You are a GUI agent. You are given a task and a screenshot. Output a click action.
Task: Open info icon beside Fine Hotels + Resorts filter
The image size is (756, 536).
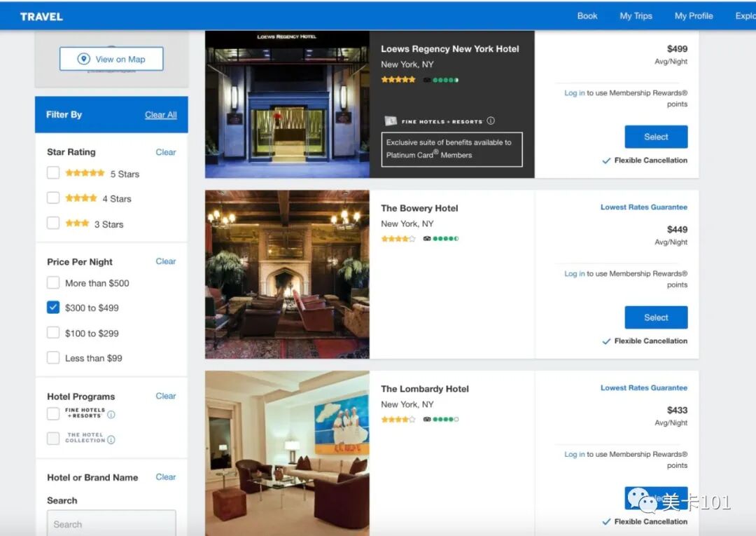tap(111, 414)
